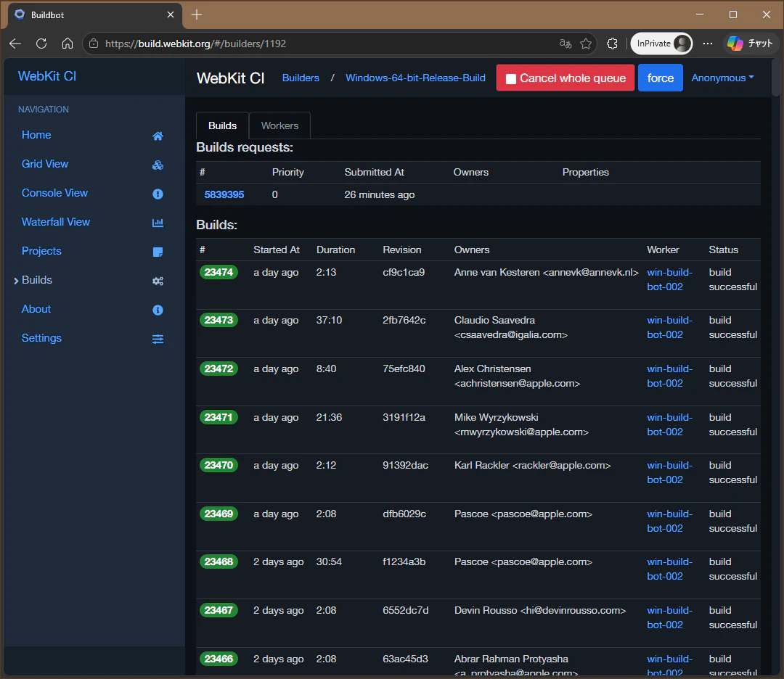
Task: Click the Projects sticky note icon
Action: click(x=158, y=252)
